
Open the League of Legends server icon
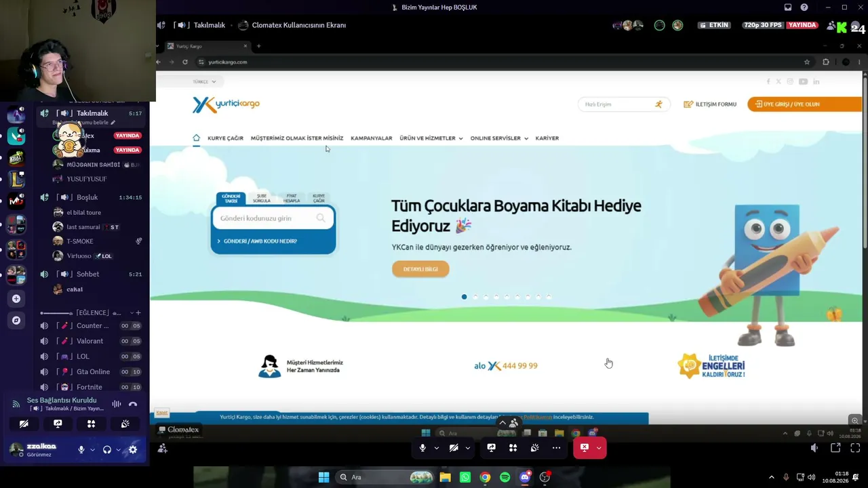(16, 179)
